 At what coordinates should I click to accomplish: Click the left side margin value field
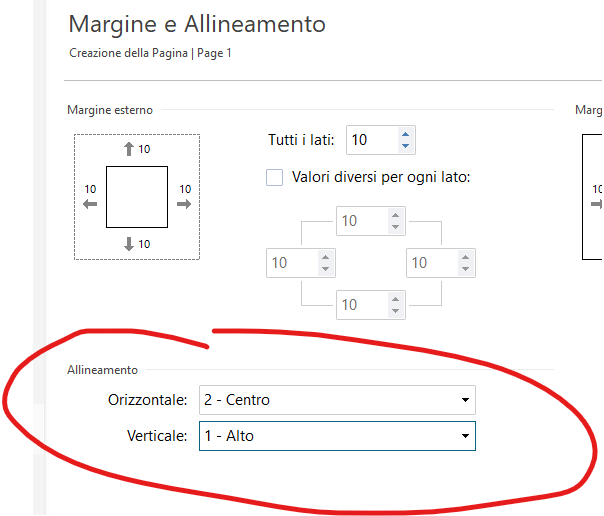tap(290, 263)
